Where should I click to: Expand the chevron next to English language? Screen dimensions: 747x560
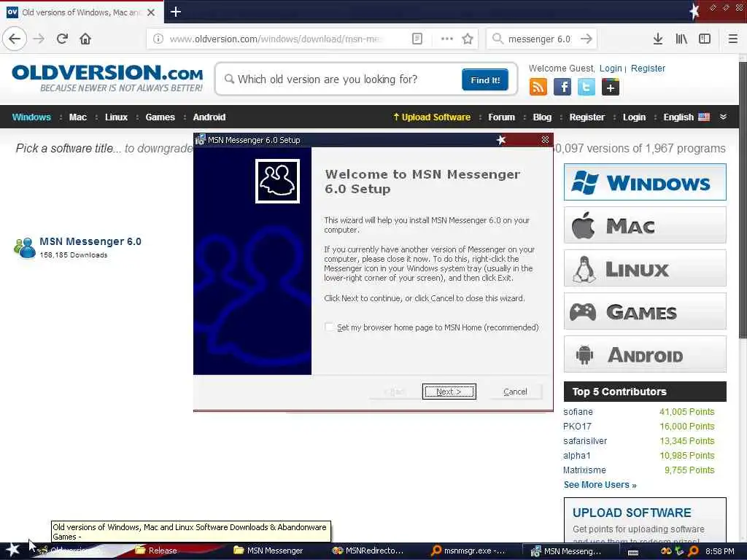point(723,117)
